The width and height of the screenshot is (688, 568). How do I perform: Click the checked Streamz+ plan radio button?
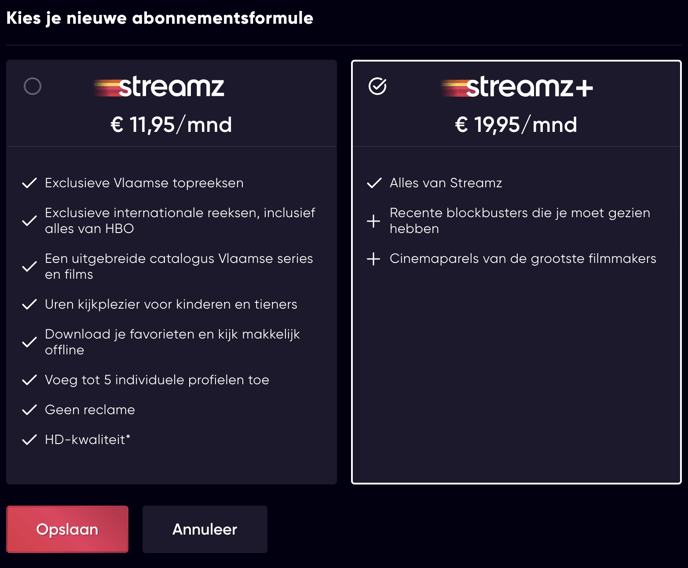tap(377, 86)
